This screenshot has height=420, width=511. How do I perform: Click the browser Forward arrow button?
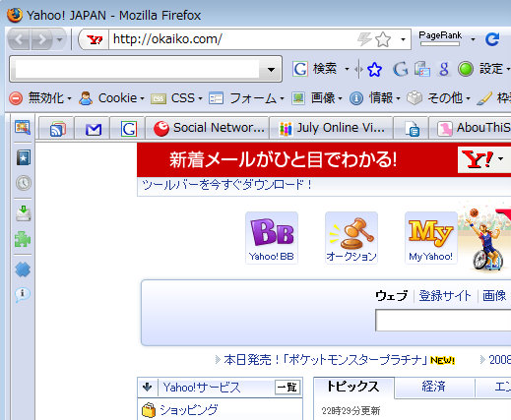41,39
